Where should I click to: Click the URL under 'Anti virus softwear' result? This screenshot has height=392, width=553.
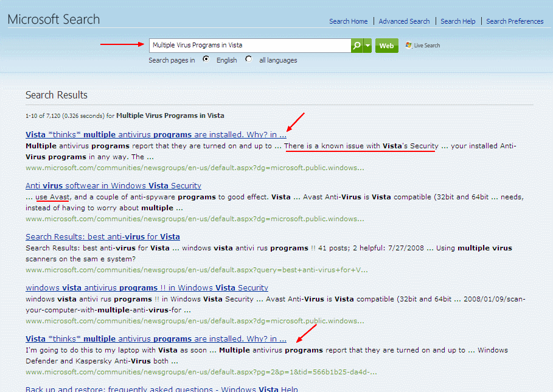point(195,219)
